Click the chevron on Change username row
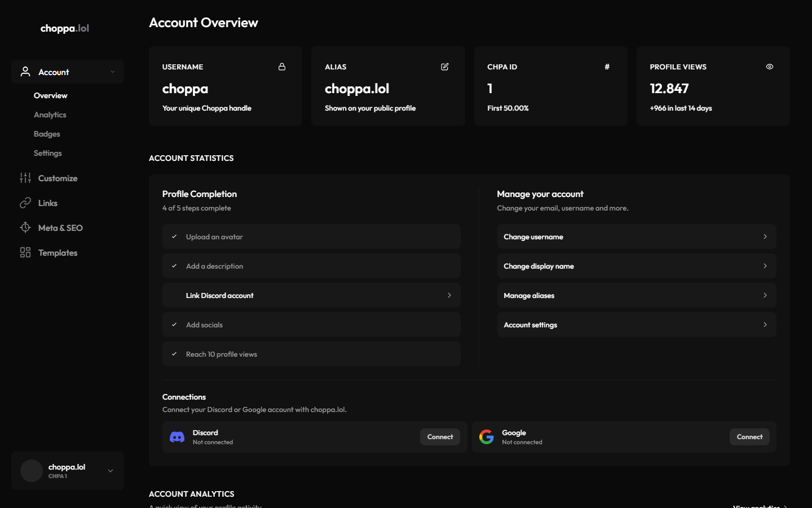The image size is (812, 508). [765, 237]
